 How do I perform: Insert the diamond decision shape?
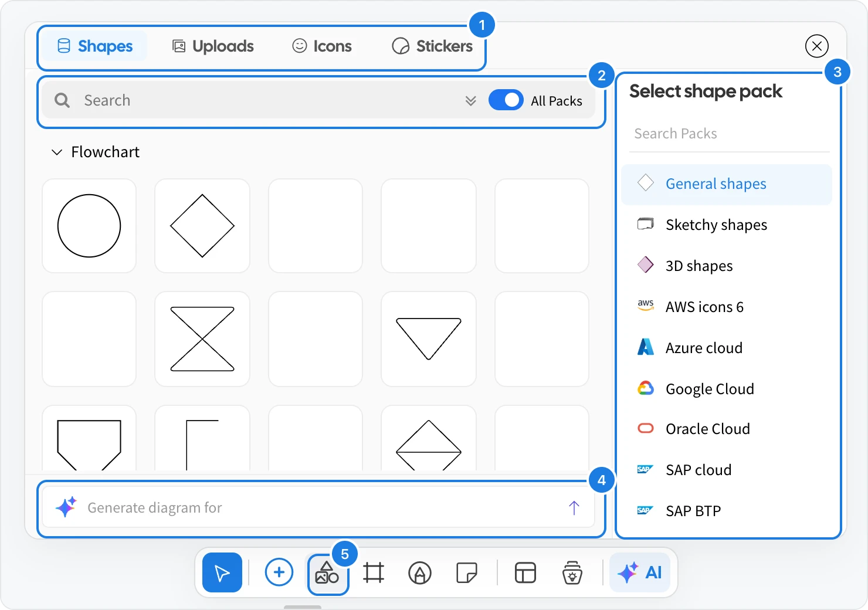[x=202, y=226]
